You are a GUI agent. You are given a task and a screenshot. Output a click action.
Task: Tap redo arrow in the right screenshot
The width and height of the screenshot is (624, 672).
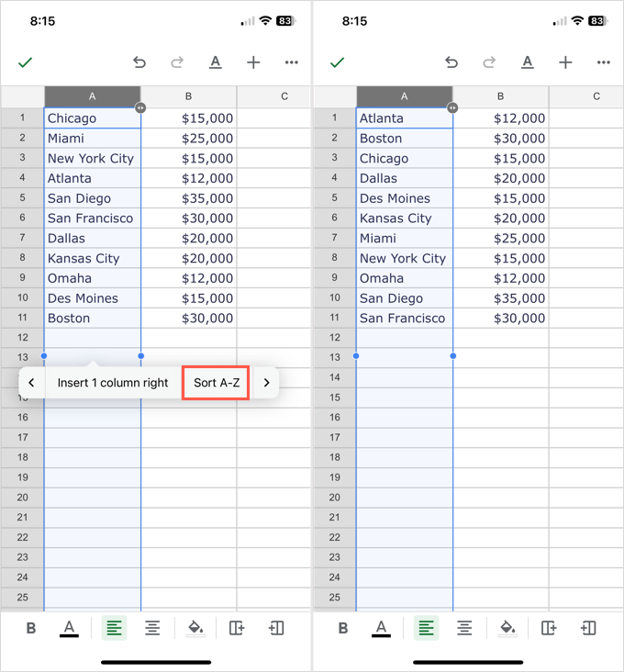click(489, 62)
